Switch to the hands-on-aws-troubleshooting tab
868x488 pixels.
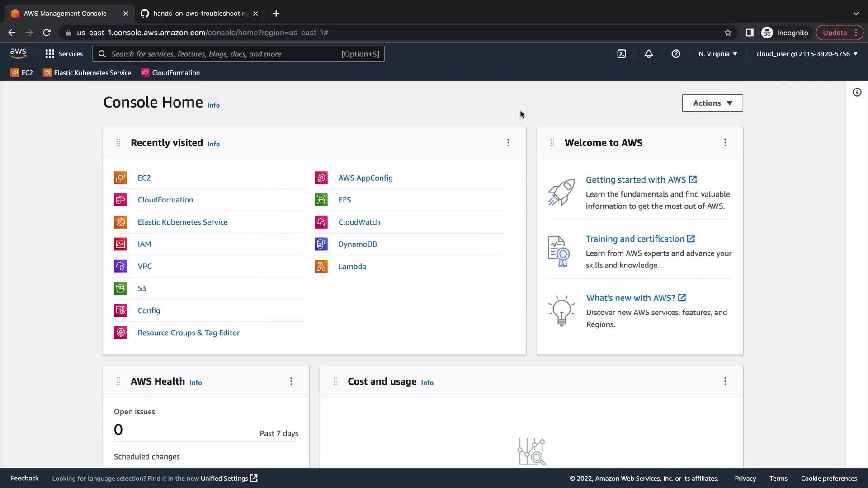coord(199,14)
